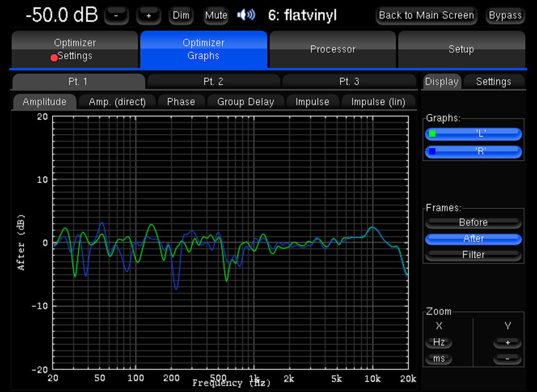537x392 pixels.
Task: Toggle the Mute button
Action: [216, 16]
